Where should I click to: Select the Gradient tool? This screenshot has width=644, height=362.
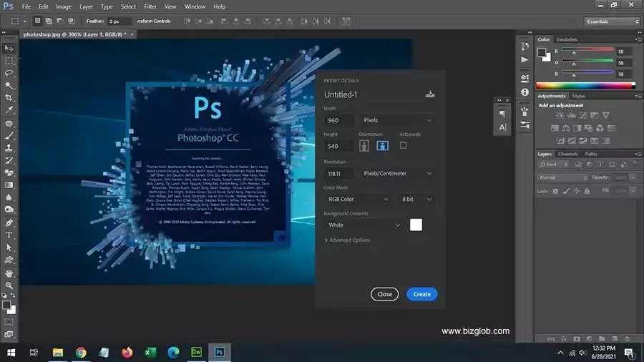tap(9, 185)
